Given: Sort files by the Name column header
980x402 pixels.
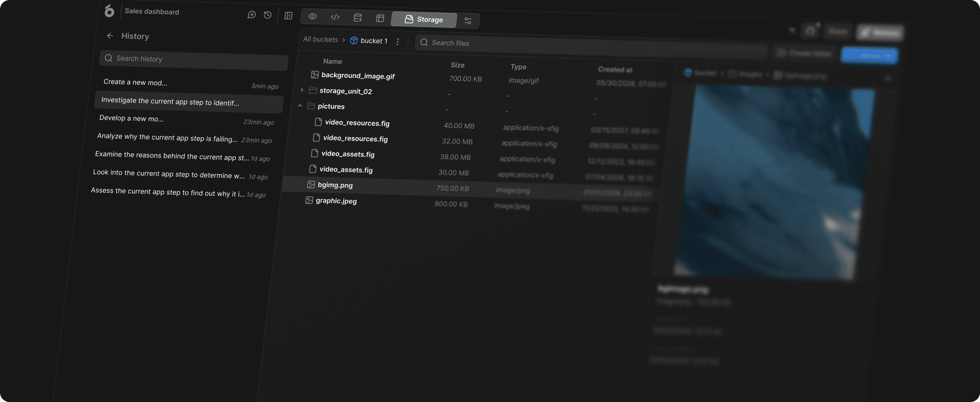Looking at the screenshot, I should tap(333, 62).
